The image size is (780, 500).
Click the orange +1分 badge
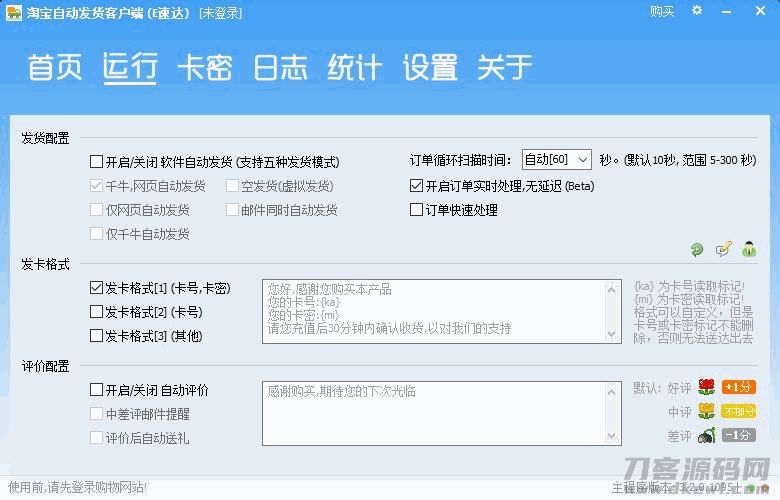pyautogui.click(x=738, y=388)
